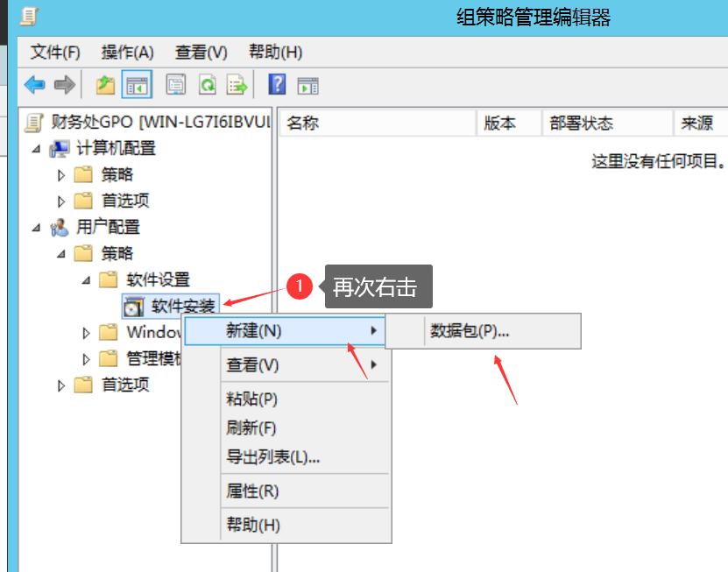
Task: Open the 帮助(H) menu in menu bar
Action: (x=275, y=52)
